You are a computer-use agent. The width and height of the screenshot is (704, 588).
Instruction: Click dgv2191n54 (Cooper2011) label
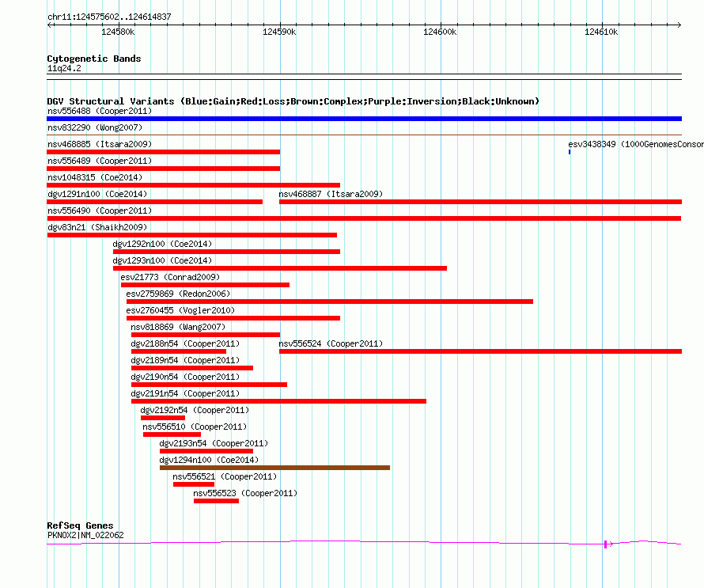[x=185, y=393]
